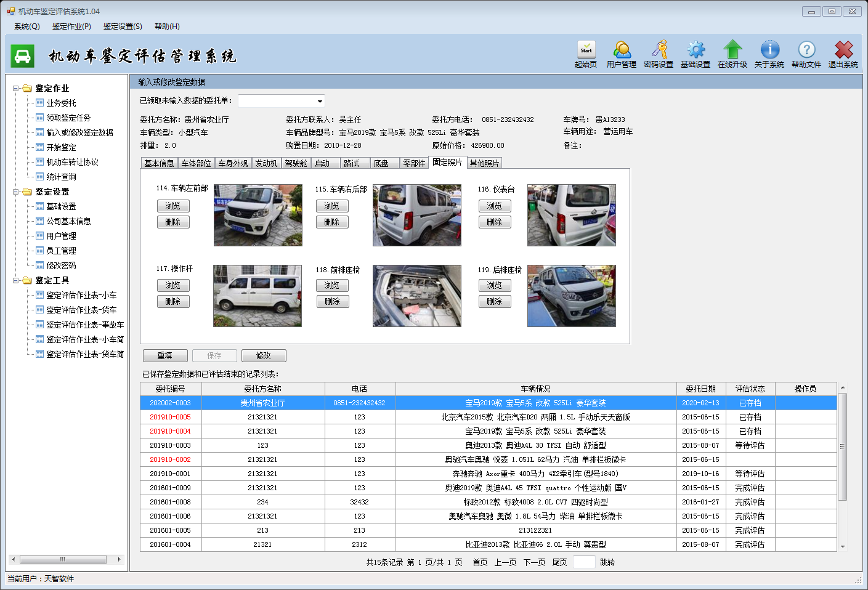Browse photo for 116.仪表台
Viewport: 868px width, 590px height.
pyautogui.click(x=495, y=206)
